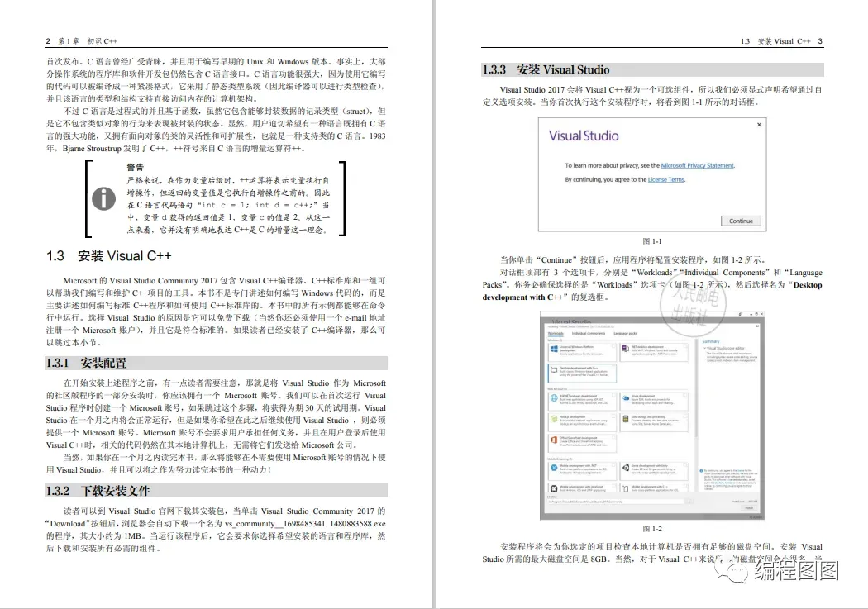Click the bold Desktop development with C++ text
This screenshot has width=868, height=609.
(652, 291)
